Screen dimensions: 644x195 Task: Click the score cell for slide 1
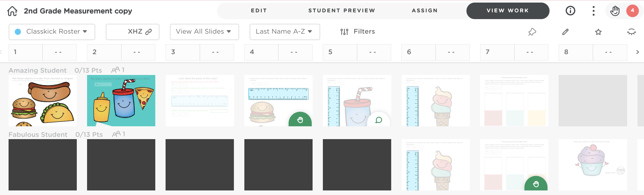pyautogui.click(x=60, y=52)
